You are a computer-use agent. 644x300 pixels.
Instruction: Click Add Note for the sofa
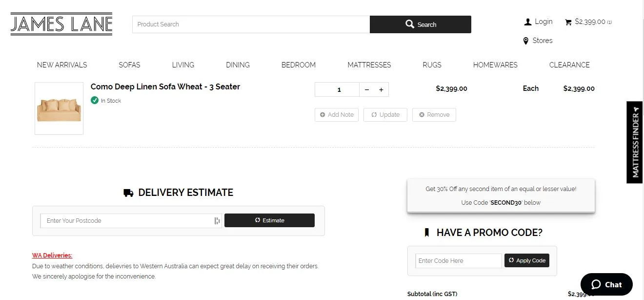tap(337, 115)
